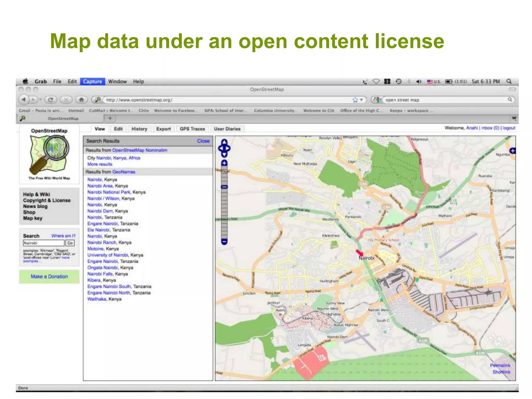This screenshot has width=532, height=399.
Task: Open the Capture menu in Grab
Action: 92,82
